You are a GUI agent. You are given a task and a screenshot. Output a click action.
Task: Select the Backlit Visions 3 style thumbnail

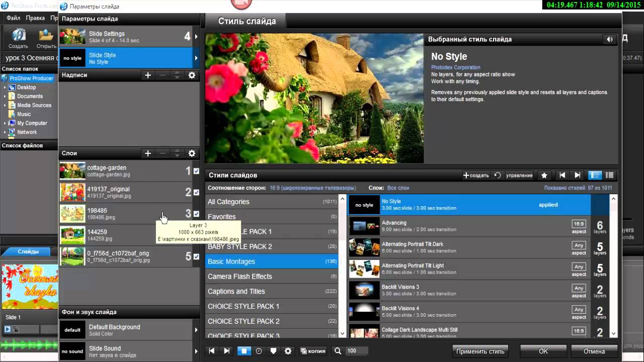[x=364, y=291]
